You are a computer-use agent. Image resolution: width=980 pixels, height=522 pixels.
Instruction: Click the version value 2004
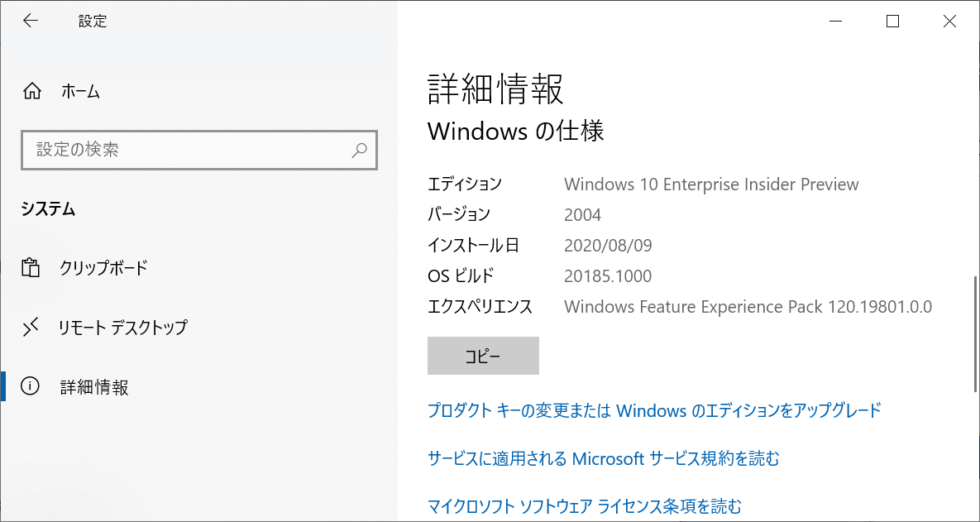point(582,215)
